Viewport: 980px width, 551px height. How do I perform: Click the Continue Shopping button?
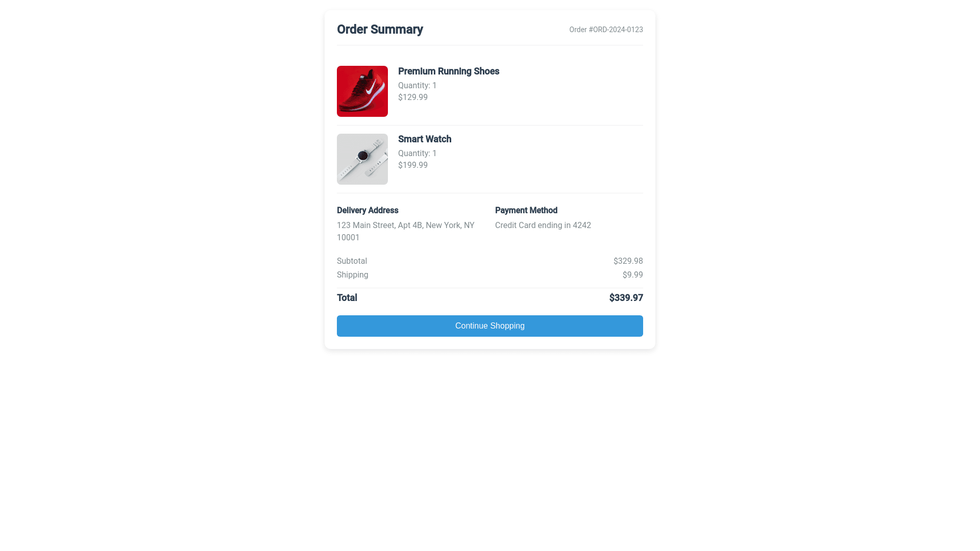click(490, 326)
